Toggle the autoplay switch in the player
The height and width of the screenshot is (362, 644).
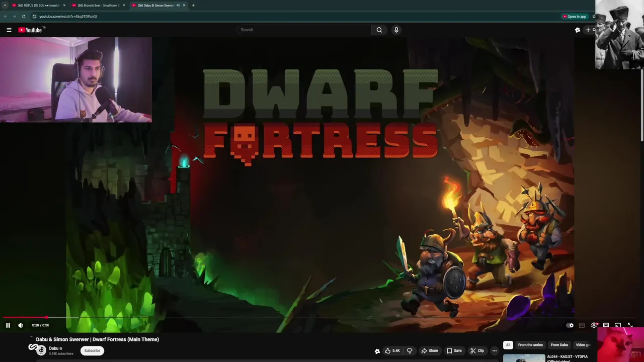click(570, 325)
